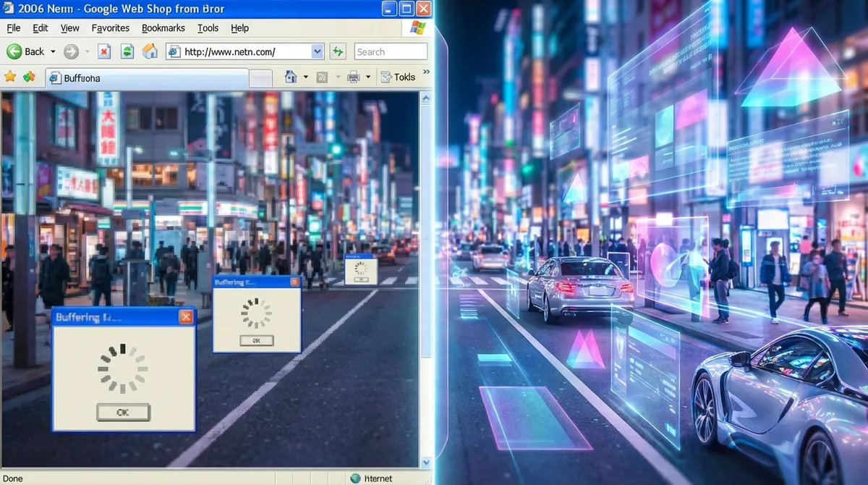
Task: Expand the Print options dropdown arrow
Action: tap(367, 77)
